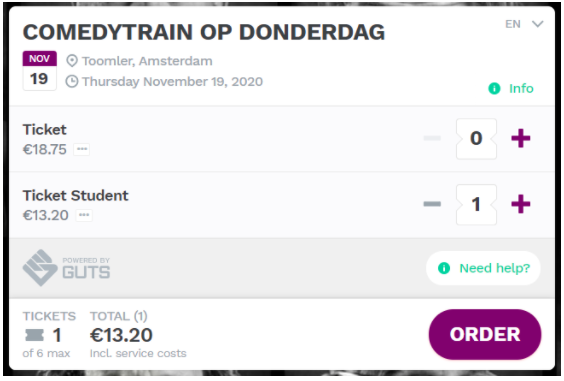The image size is (564, 381).
Task: Click the Toomler, Amsterdam venue text
Action: [x=147, y=61]
